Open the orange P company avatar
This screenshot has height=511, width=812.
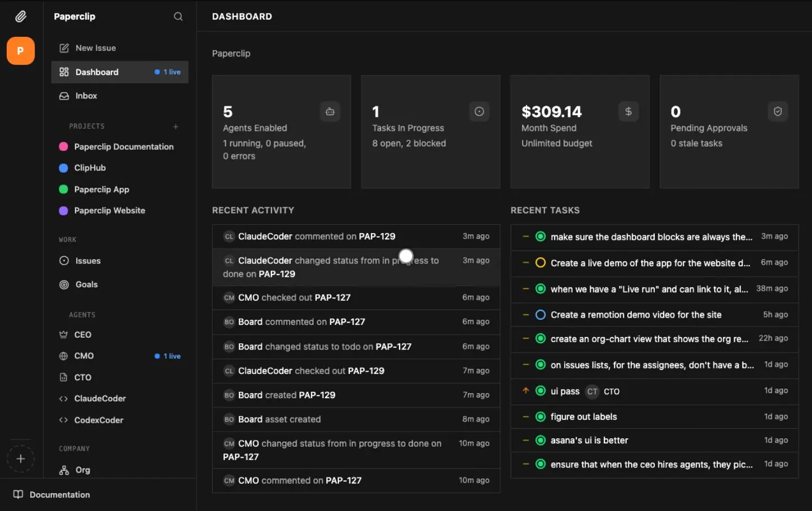click(21, 51)
